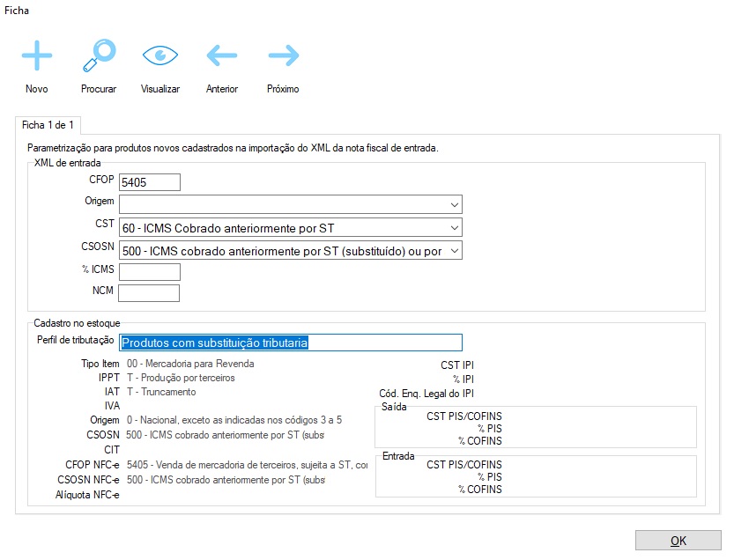Click the CST field showing 60 - ICMS Cobrado
This screenshot has width=734, height=560.
tap(282, 228)
